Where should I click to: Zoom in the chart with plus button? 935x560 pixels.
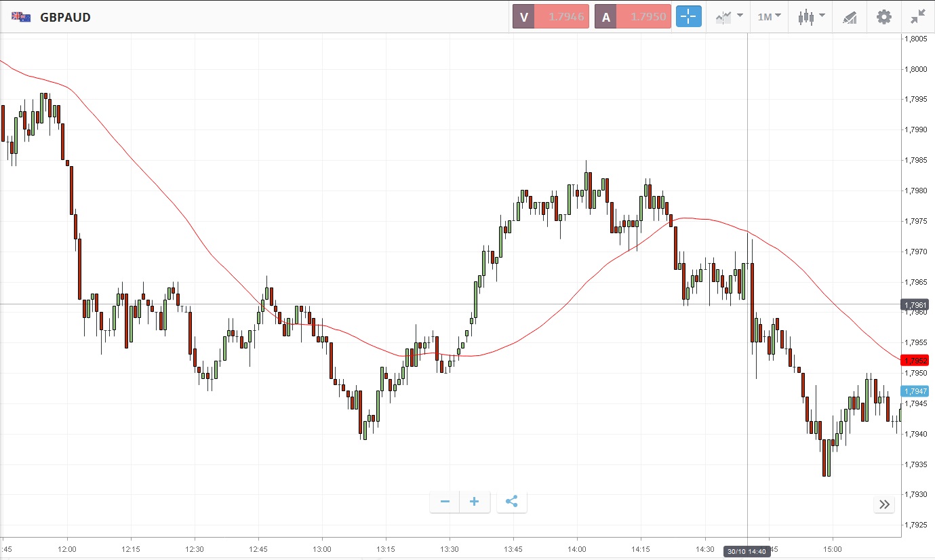(475, 502)
